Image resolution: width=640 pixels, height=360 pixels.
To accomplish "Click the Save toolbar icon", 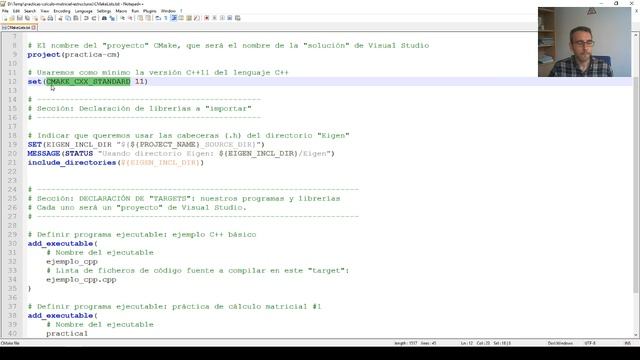I will 20,18.
